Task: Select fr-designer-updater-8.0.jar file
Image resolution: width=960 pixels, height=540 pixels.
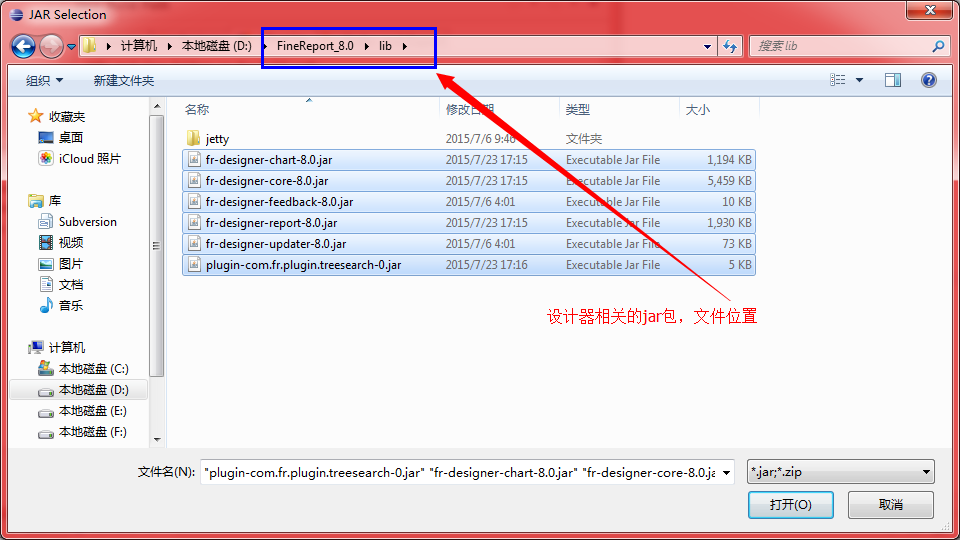Action: (x=468, y=244)
